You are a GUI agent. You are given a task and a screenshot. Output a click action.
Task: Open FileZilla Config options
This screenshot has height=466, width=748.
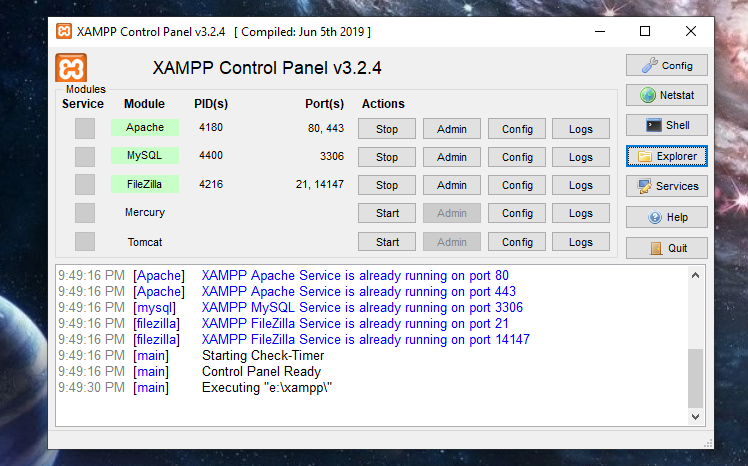click(x=517, y=185)
